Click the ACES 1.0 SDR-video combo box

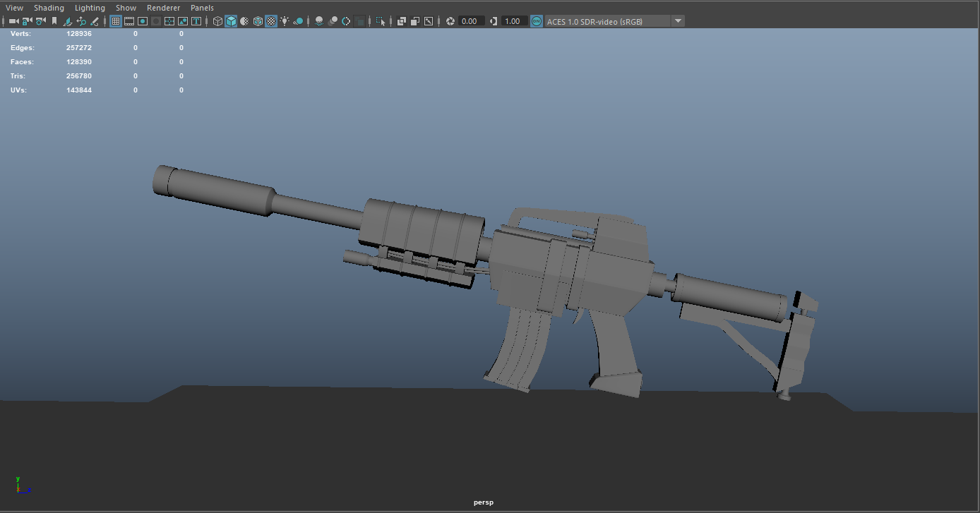click(606, 21)
